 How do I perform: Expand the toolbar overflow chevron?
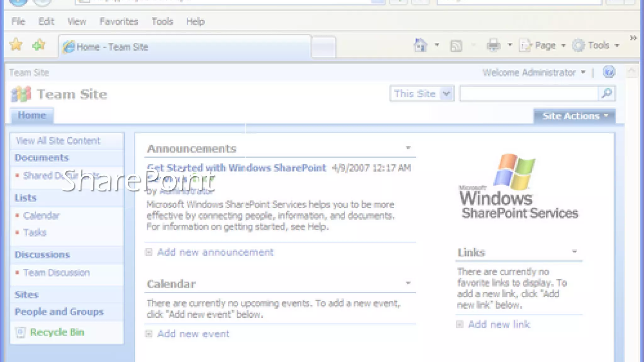click(x=633, y=38)
